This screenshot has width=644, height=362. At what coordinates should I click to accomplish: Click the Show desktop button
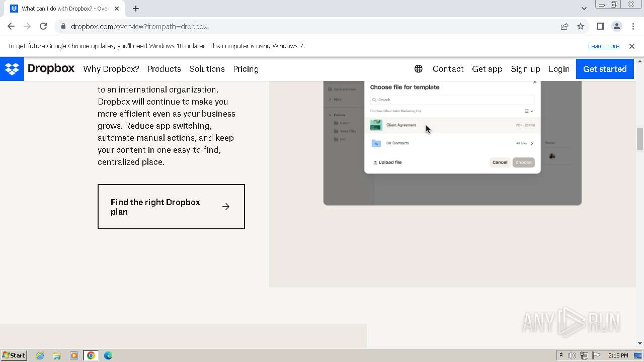point(638,355)
